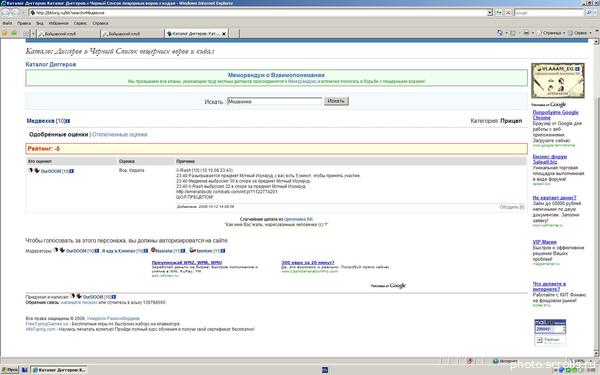Switch to the first Бойцовский клуб tab
Screen dimensions: 600x375
point(68,34)
